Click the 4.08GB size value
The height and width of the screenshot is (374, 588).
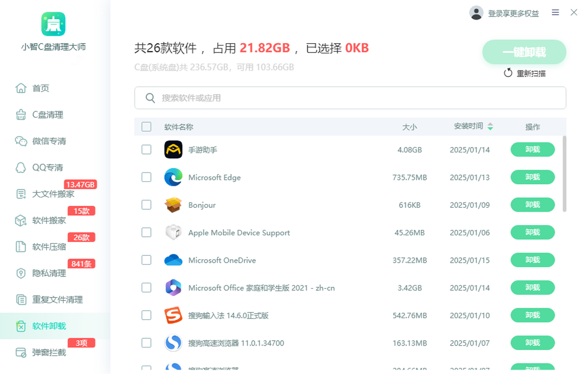(410, 150)
